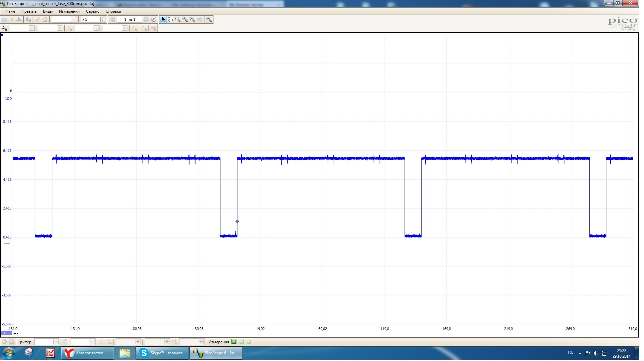Viewport: 644px width, 361px height.
Task: Click the zoom in magnifier
Action: (185, 19)
